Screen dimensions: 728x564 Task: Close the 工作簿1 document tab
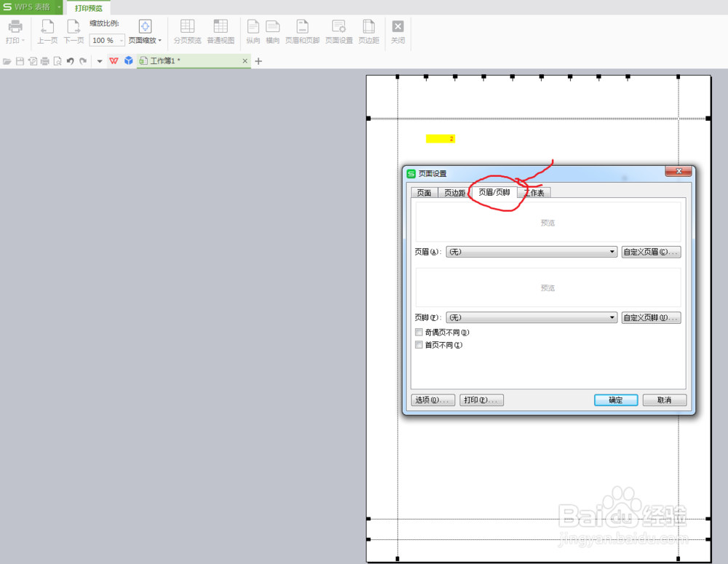tap(245, 61)
